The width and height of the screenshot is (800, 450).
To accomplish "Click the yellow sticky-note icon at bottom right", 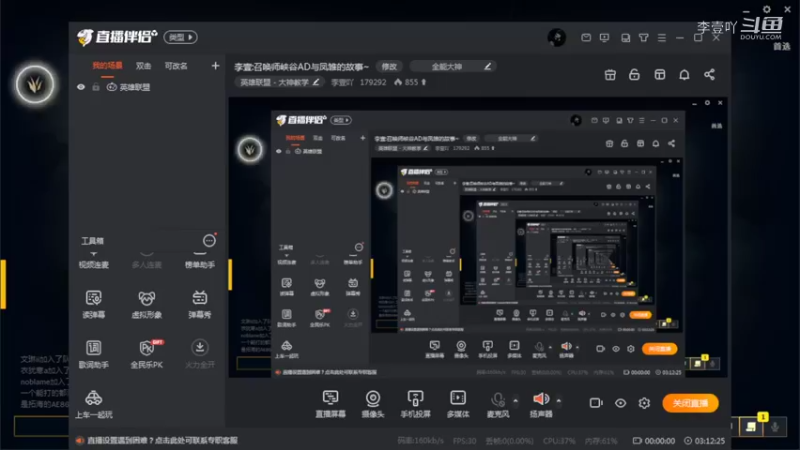I will [751, 427].
